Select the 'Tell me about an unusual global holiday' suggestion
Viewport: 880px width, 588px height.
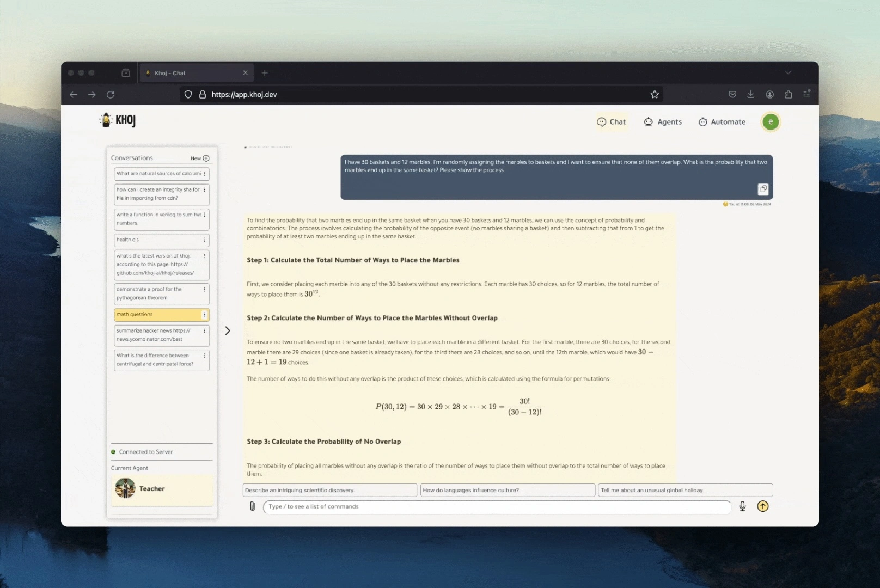click(x=685, y=490)
